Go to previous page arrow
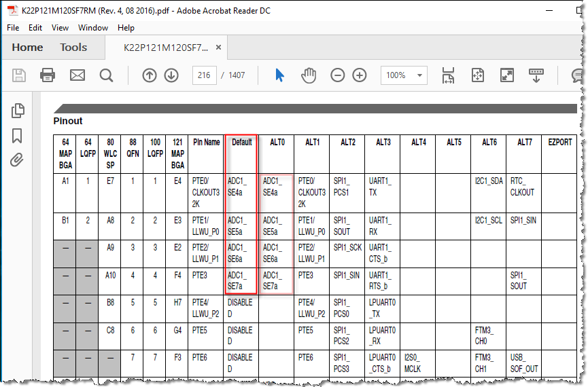The height and width of the screenshot is (387, 588). tap(150, 75)
